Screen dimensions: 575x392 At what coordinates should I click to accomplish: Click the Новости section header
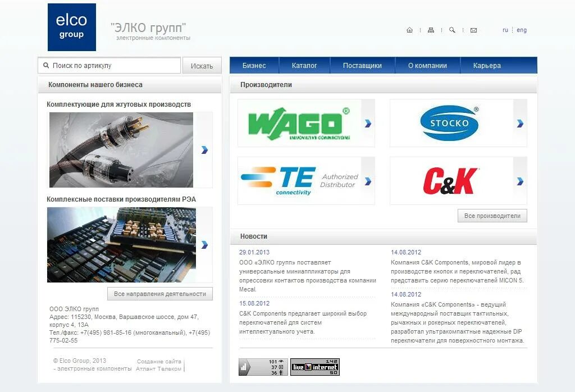(x=254, y=236)
